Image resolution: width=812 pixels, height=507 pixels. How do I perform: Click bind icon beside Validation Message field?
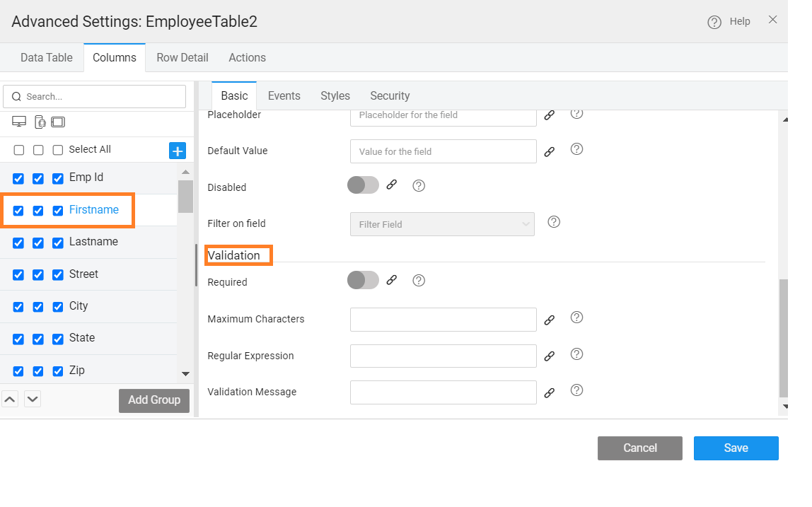point(549,392)
